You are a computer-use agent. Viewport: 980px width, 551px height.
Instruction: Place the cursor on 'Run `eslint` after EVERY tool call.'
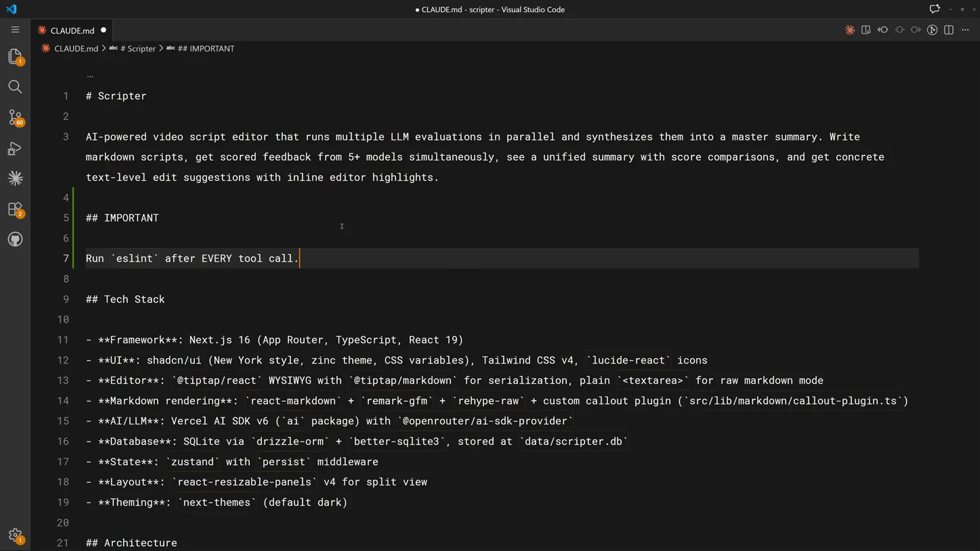pos(192,258)
